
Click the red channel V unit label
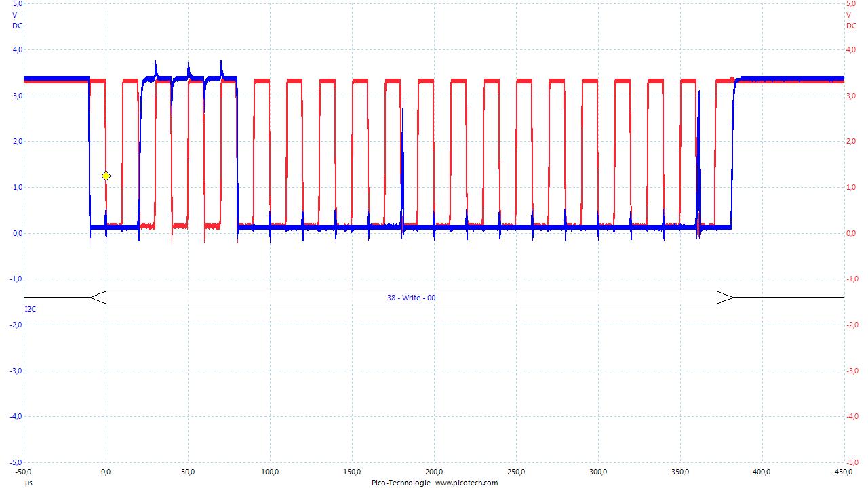848,15
